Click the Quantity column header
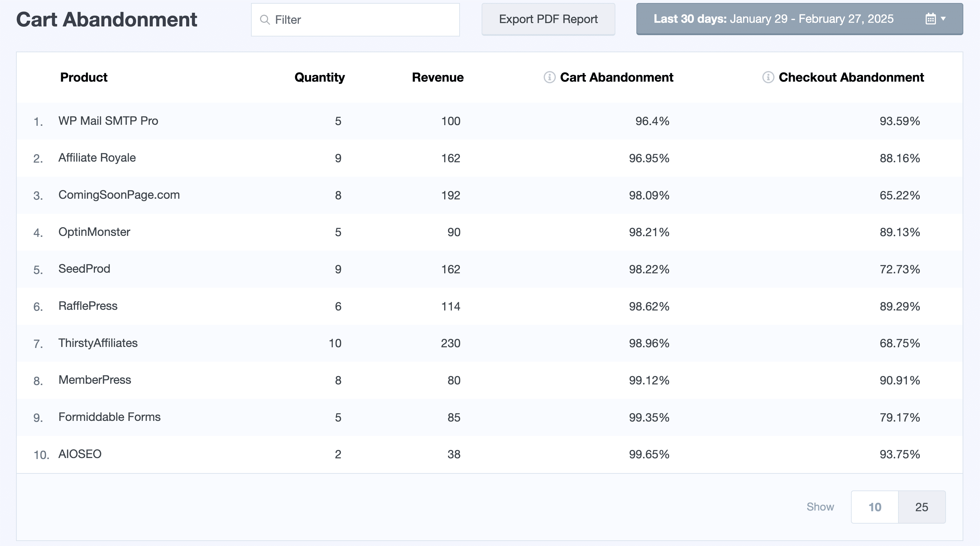980x546 pixels. click(x=319, y=77)
